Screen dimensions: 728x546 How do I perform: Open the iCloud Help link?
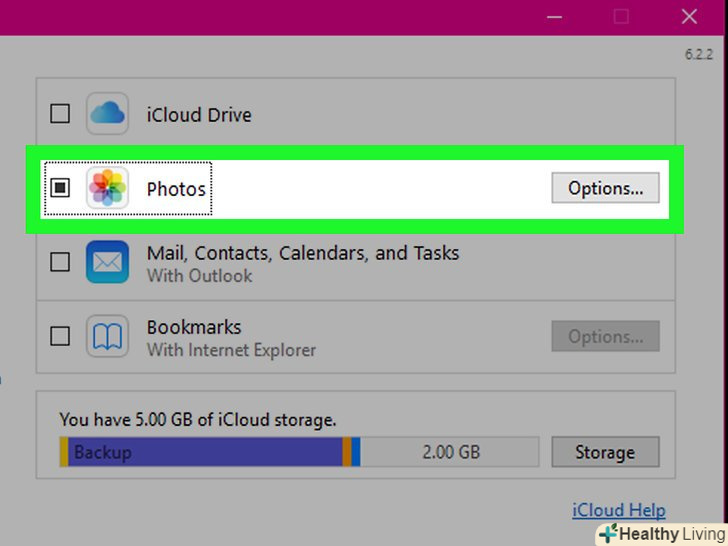[618, 511]
